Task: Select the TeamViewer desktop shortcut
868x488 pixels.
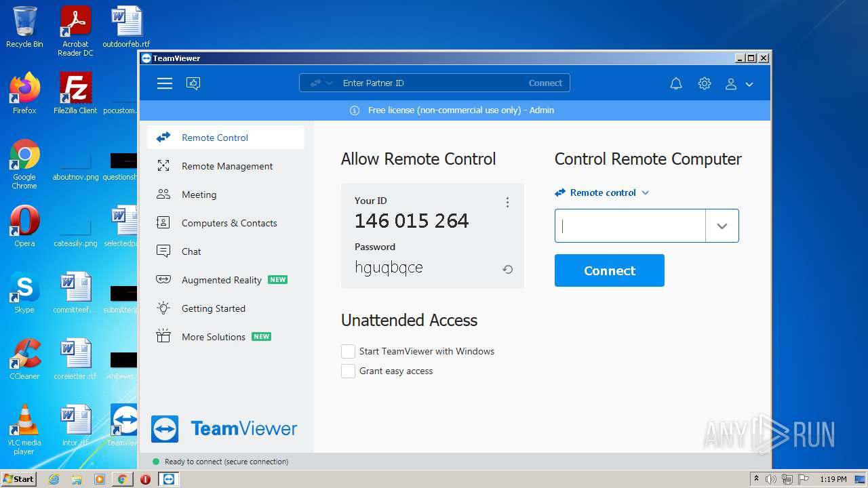Action: point(124,426)
